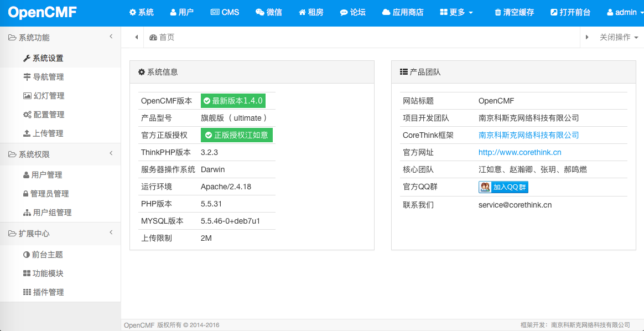Click 清空缓存 to clear cache
The image size is (644, 331).
(514, 12)
